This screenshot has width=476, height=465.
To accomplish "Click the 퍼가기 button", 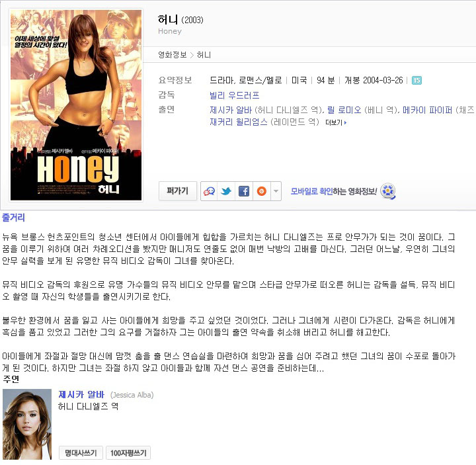I will click(178, 190).
